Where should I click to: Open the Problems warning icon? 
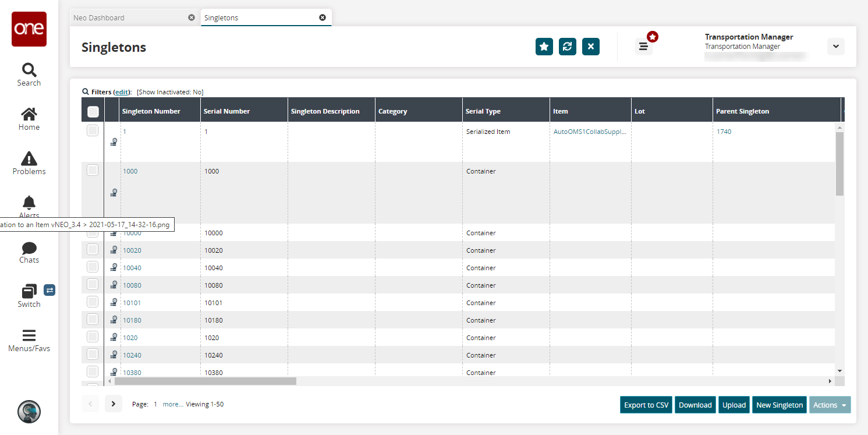[29, 158]
